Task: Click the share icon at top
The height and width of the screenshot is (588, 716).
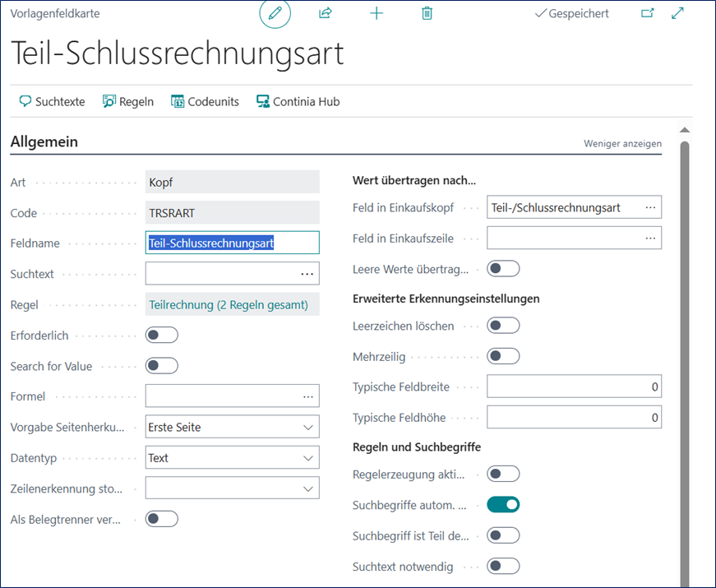Action: (x=326, y=13)
